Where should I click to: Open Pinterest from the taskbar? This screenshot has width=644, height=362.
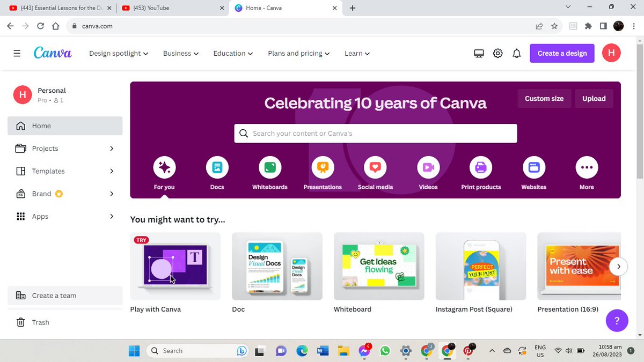pos(469,351)
